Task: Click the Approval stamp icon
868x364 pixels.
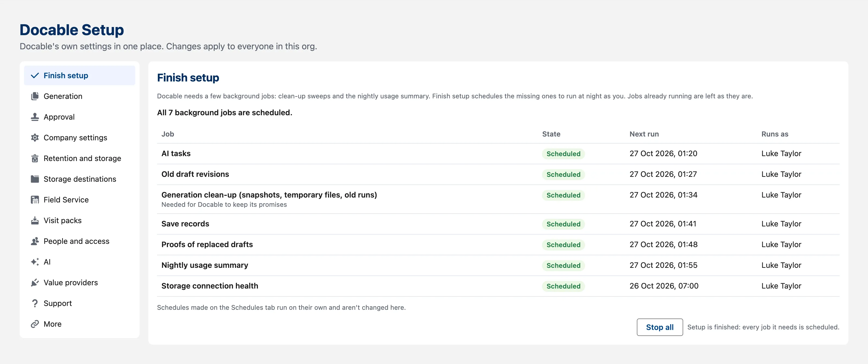Action: tap(35, 117)
